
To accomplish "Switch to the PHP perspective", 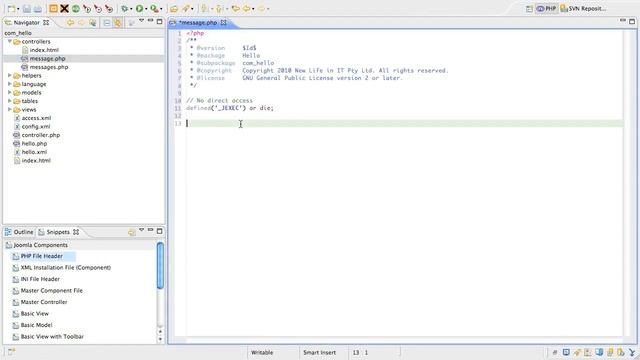I will 547,9.
